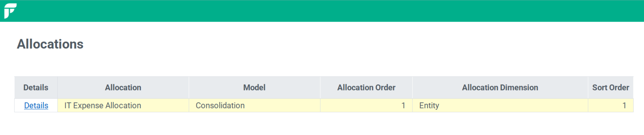
Task: Sort by the Model column header
Action: (254, 87)
